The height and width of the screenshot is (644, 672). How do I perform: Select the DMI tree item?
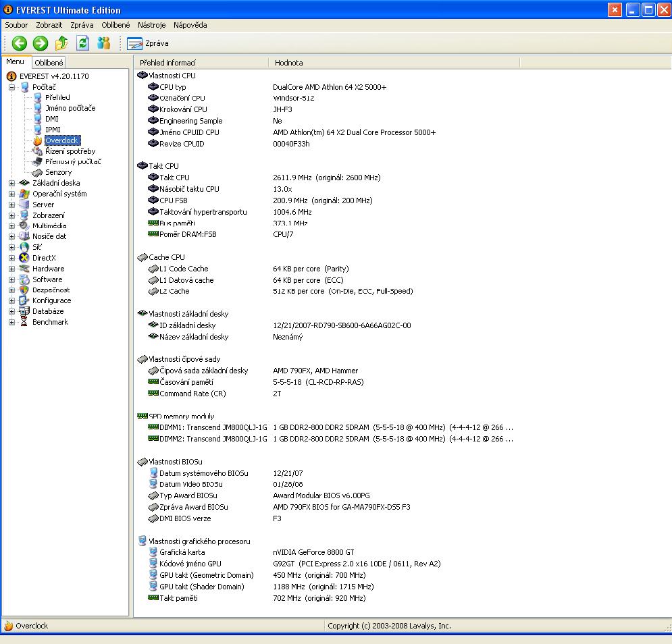[x=51, y=119]
